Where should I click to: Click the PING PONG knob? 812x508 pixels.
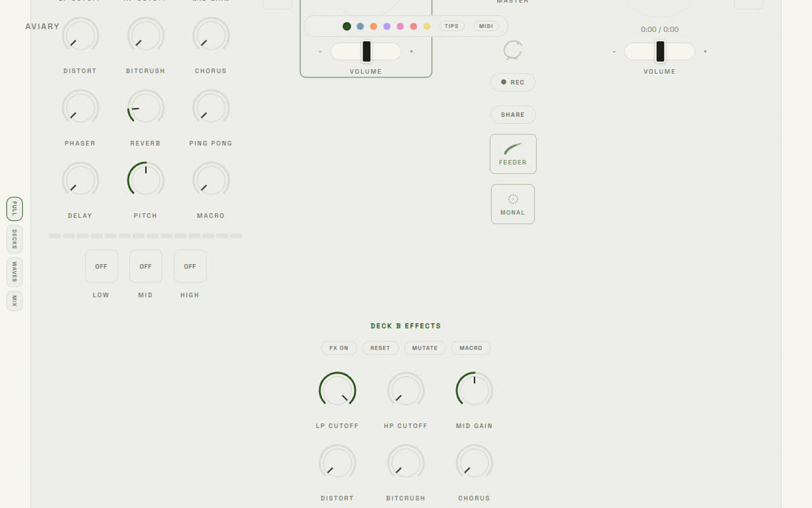coord(211,108)
